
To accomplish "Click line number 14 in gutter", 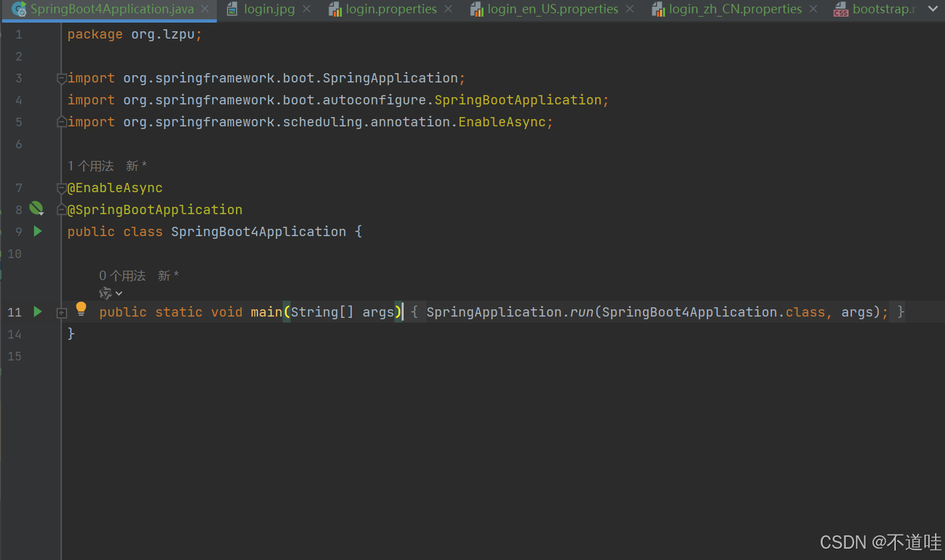I will 15,334.
